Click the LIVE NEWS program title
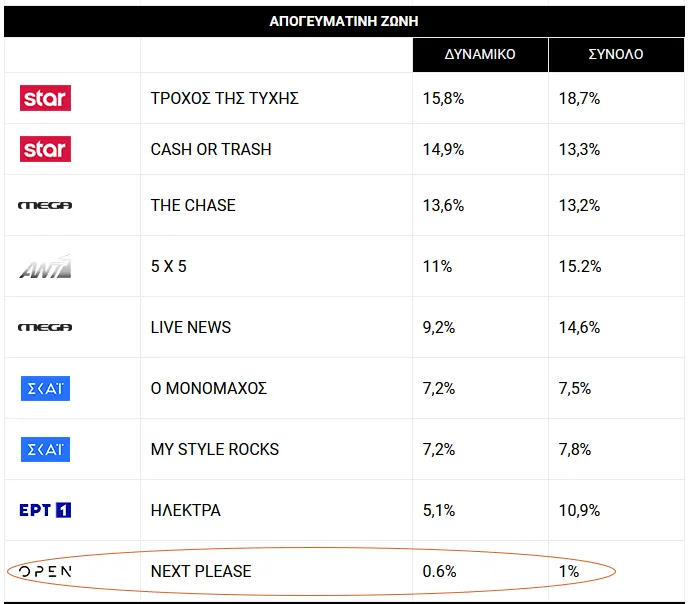690x604 pixels. point(190,327)
